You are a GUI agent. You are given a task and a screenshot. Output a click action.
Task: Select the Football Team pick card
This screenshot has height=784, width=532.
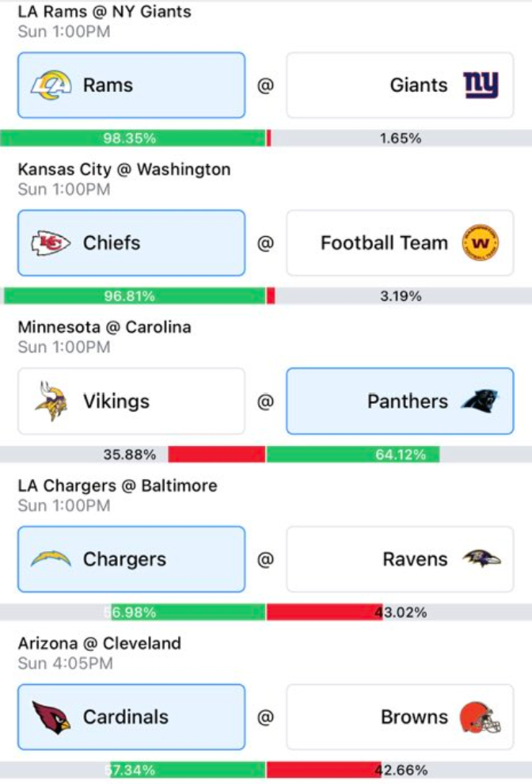click(400, 243)
